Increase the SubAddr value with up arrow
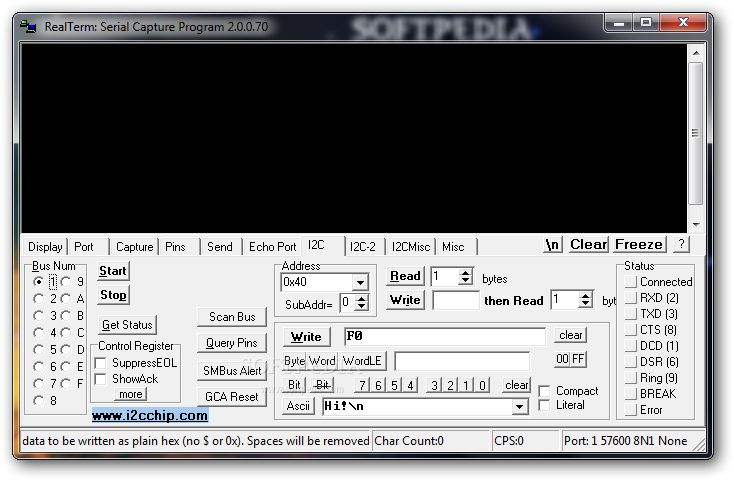 361,298
